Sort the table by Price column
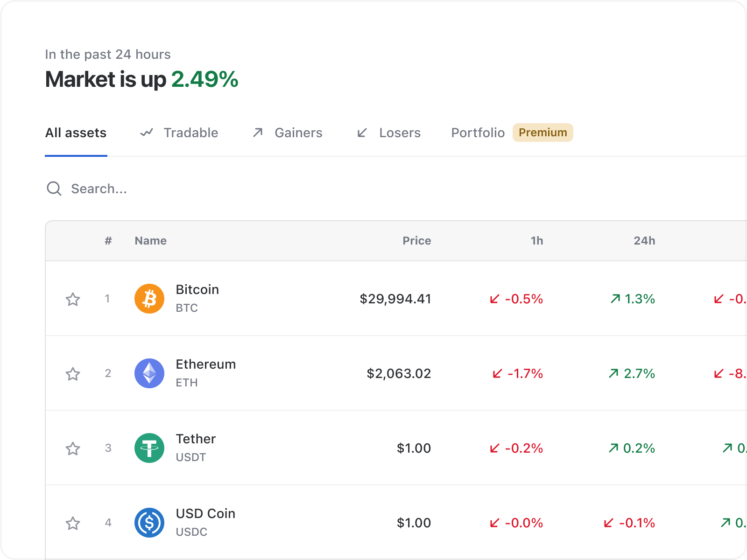Image resolution: width=747 pixels, height=560 pixels. (417, 241)
